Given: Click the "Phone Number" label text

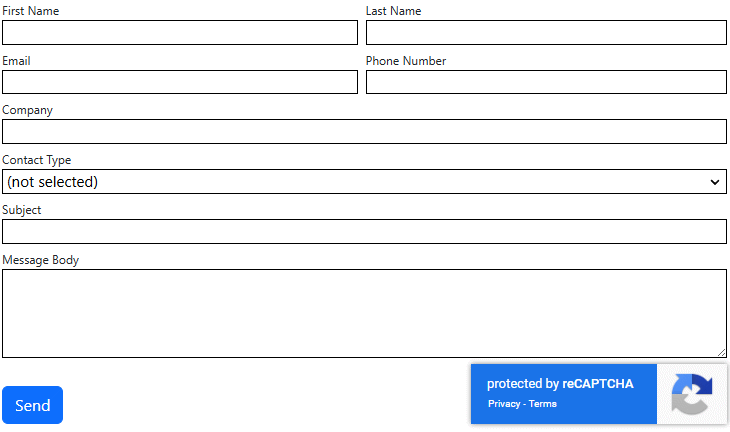Looking at the screenshot, I should (x=406, y=61).
